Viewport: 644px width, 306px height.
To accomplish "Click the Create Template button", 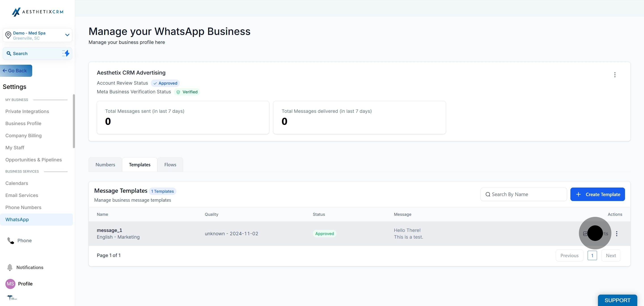I will pos(597,194).
